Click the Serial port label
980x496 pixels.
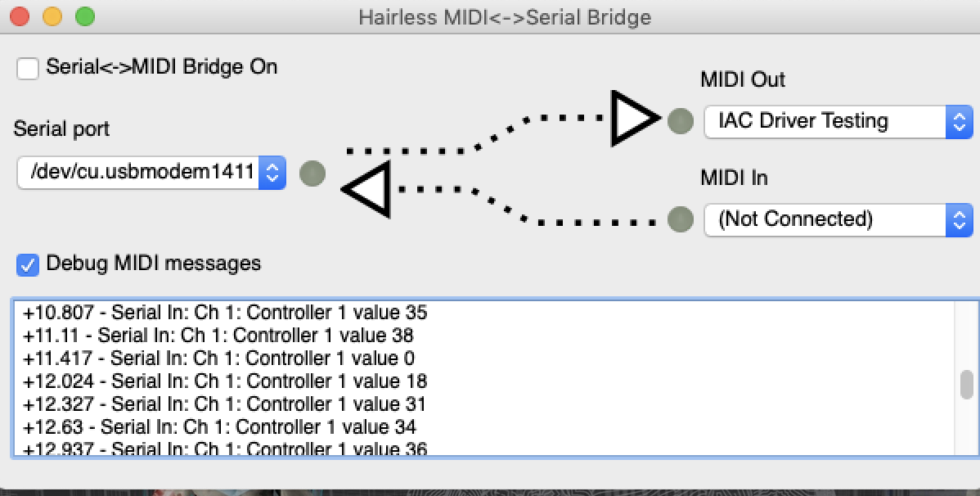[61, 129]
